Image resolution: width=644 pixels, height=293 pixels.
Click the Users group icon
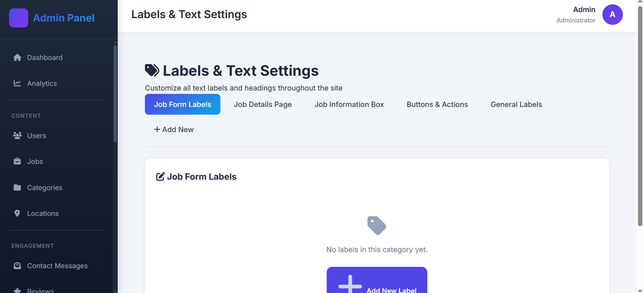17,136
